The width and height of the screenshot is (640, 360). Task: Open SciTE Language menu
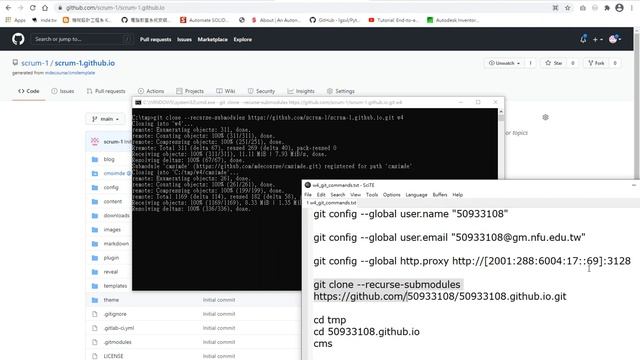pyautogui.click(x=416, y=195)
